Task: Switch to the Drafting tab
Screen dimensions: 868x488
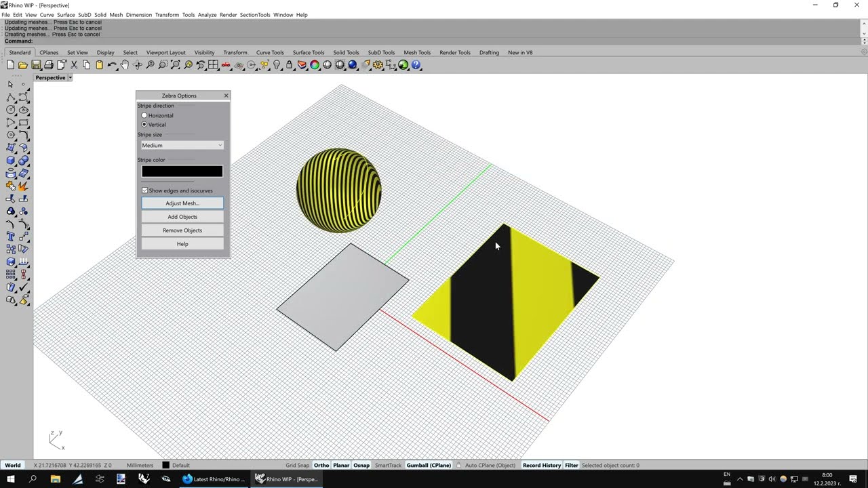Action: tap(489, 52)
